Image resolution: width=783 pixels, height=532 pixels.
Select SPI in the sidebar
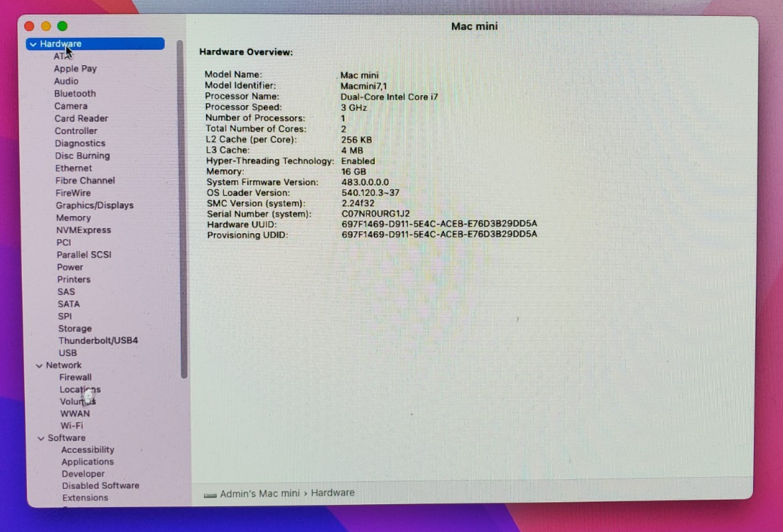click(x=65, y=316)
